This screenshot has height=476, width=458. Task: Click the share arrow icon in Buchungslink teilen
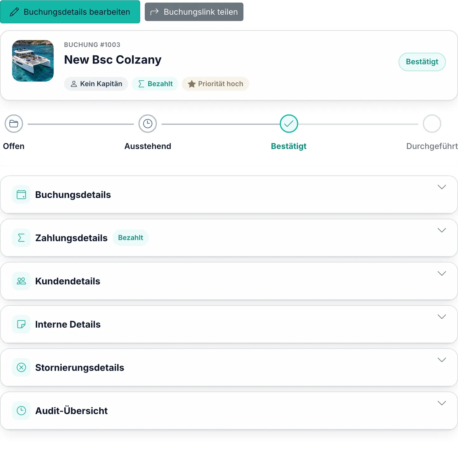154,12
